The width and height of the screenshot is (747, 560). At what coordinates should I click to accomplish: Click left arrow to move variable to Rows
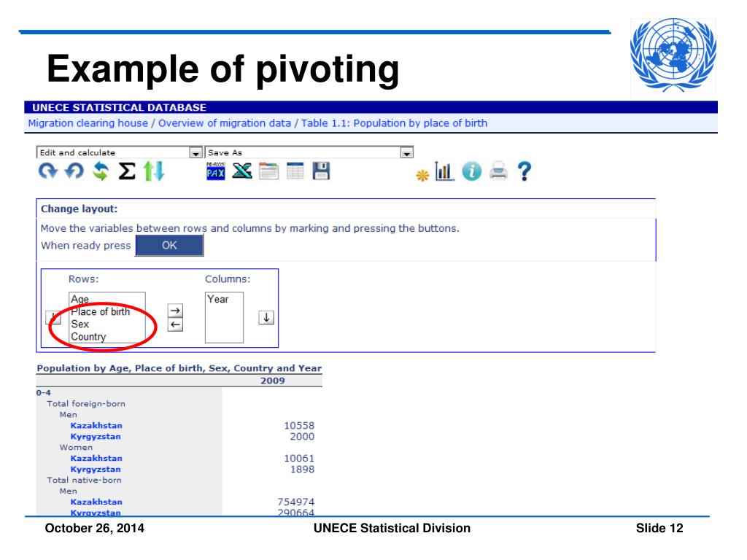[175, 324]
